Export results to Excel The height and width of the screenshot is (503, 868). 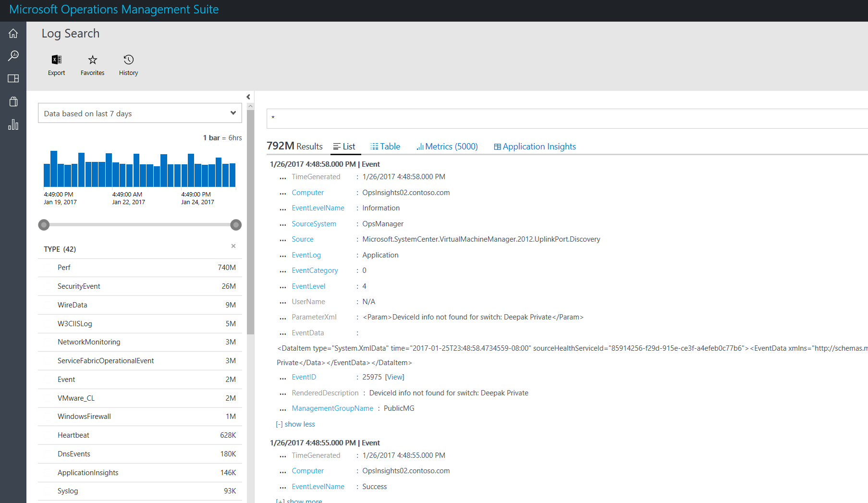56,65
